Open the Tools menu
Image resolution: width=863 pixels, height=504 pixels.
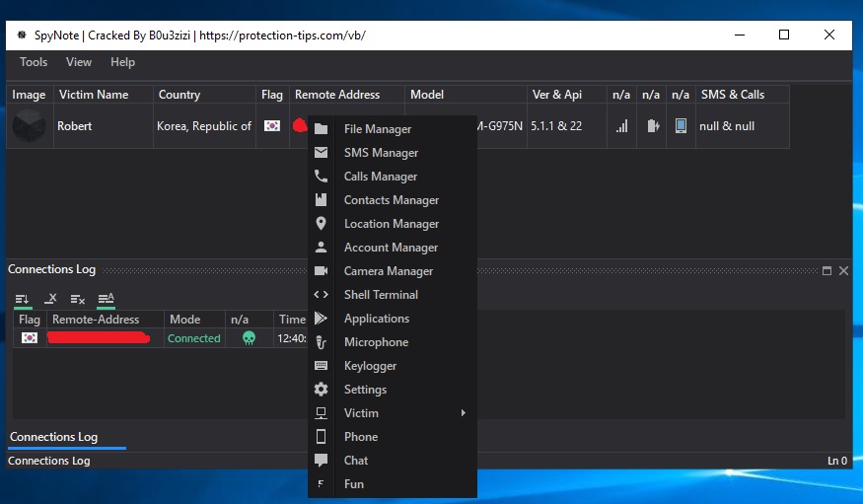[x=34, y=62]
